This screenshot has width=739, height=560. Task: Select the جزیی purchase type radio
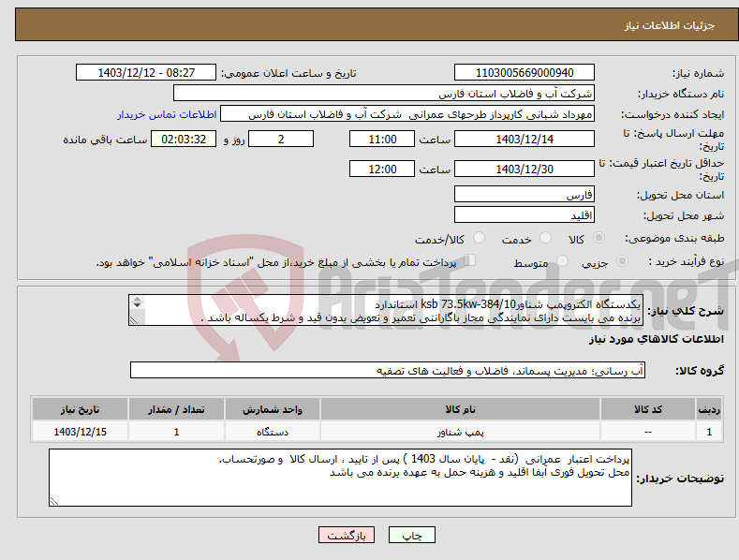622,260
